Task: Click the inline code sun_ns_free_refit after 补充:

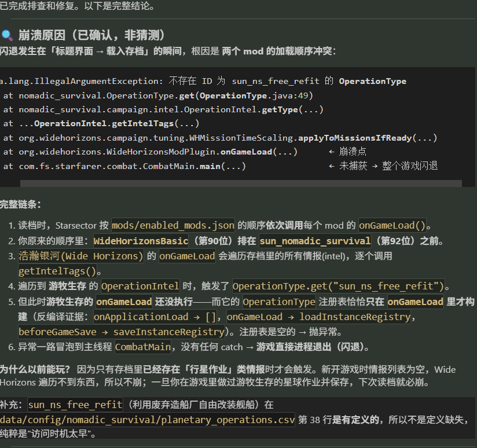Action: [75, 405]
